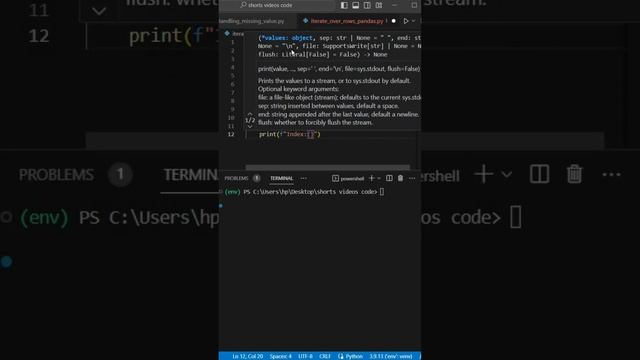The width and height of the screenshot is (640, 360).
Task: Click large ellipsis icon at far right background
Action: point(611,175)
